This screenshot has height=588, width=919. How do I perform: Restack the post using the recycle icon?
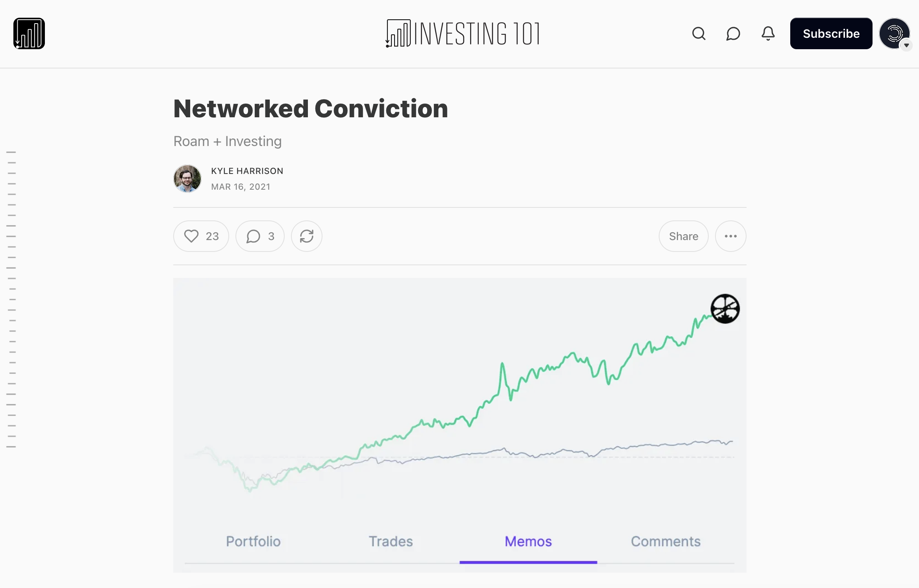[x=306, y=236]
